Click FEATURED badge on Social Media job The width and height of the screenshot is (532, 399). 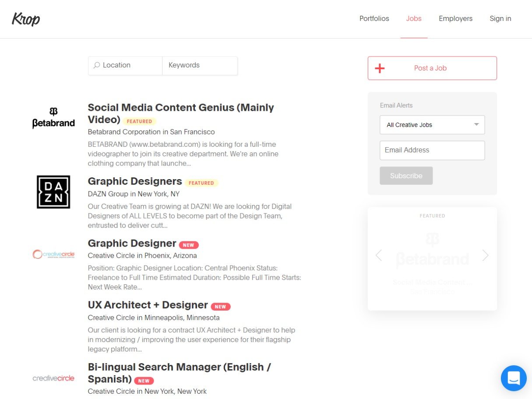139,121
